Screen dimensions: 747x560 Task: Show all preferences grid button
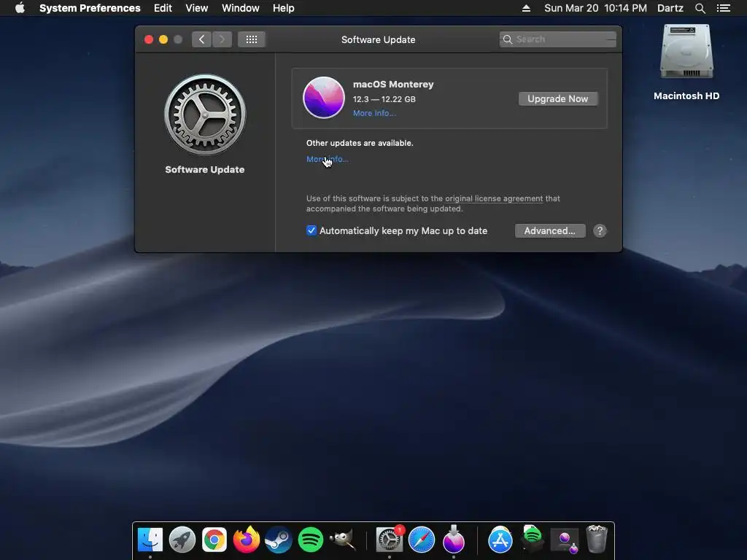point(252,39)
